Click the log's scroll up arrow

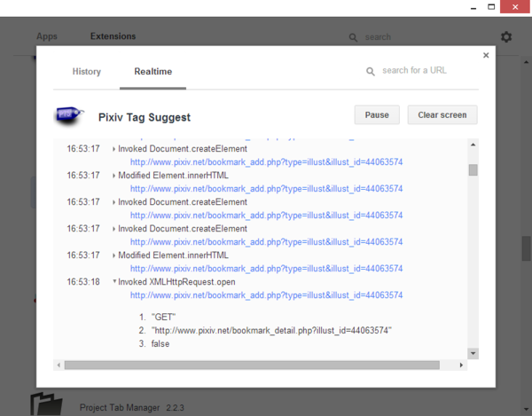click(473, 145)
